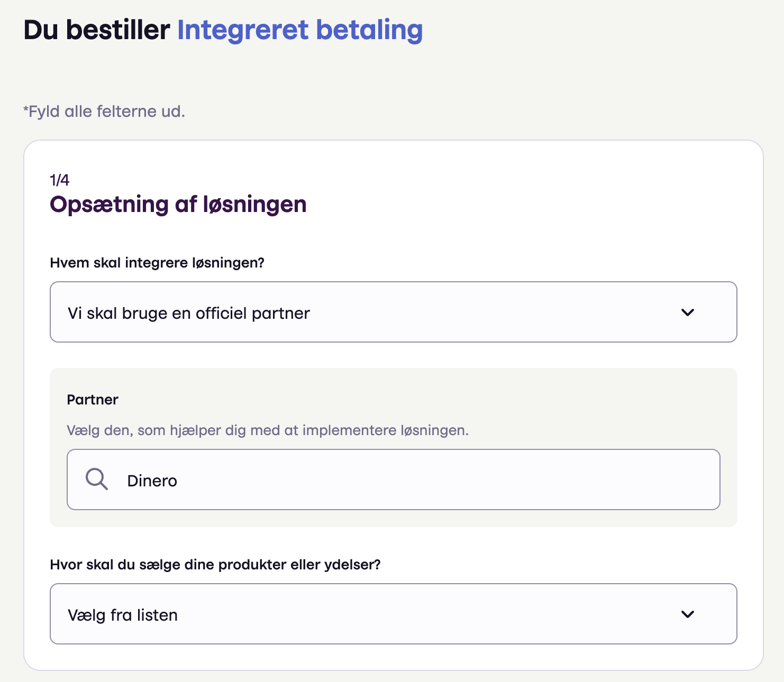Click the "Vælg fra listen" placeholder text
This screenshot has width=784, height=682.
click(123, 615)
